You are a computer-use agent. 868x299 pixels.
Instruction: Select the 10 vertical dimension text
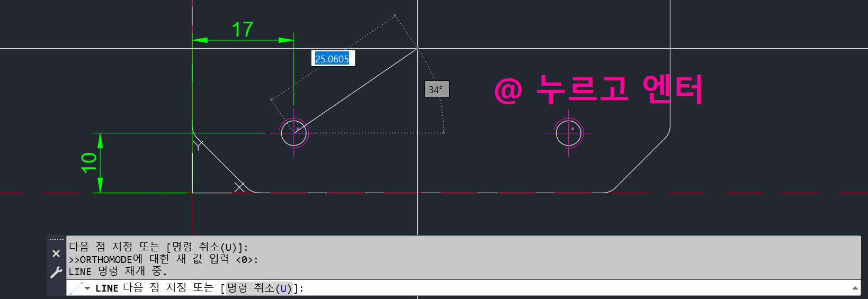point(88,162)
